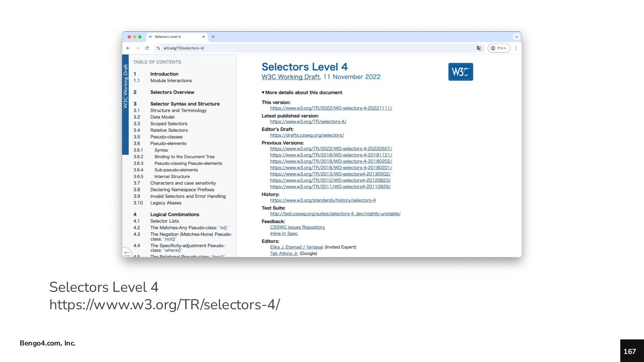Open the WD-selectors-4-20221111 version link
This screenshot has height=362, width=644.
click(x=331, y=108)
